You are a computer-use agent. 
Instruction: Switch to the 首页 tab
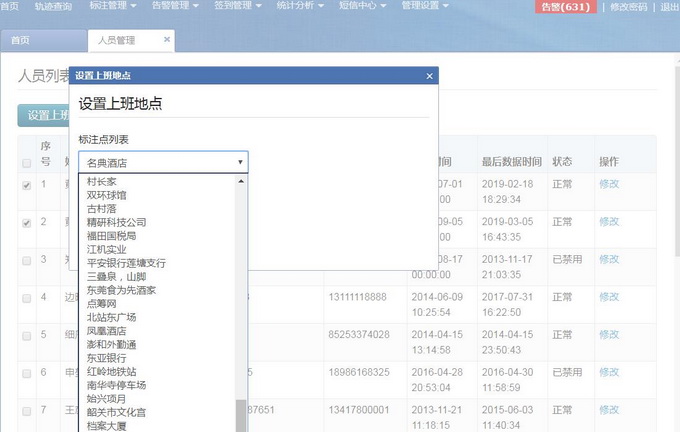20,41
